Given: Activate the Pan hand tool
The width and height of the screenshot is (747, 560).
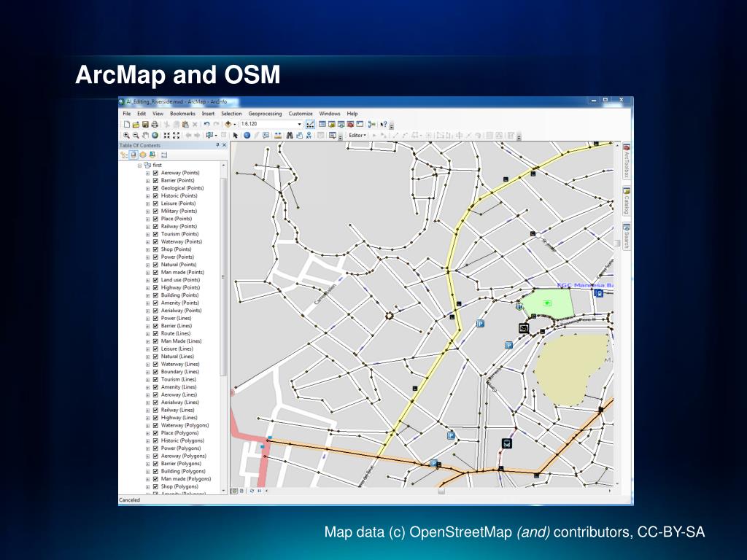Looking at the screenshot, I should [145, 135].
